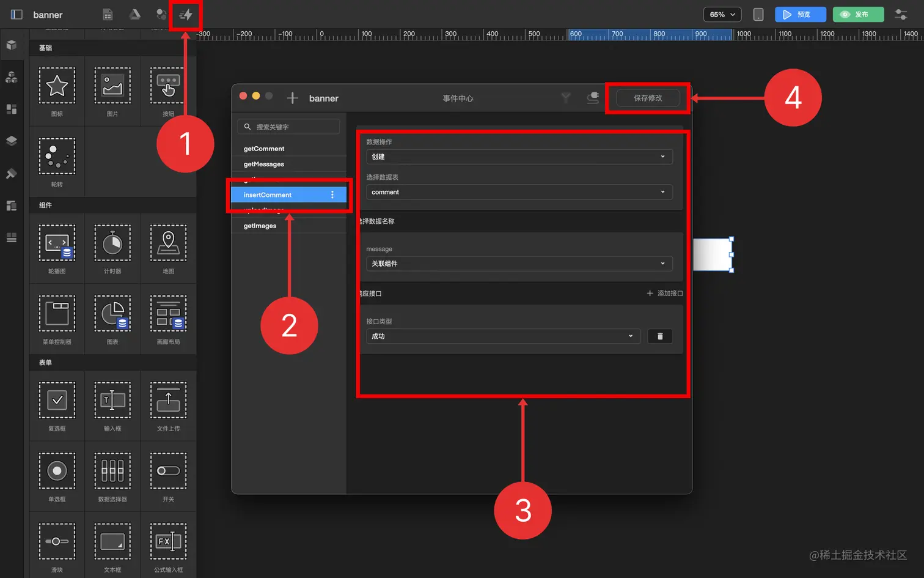The width and height of the screenshot is (924, 578).
Task: Open the layers icon in left sidebar
Action: click(x=11, y=141)
